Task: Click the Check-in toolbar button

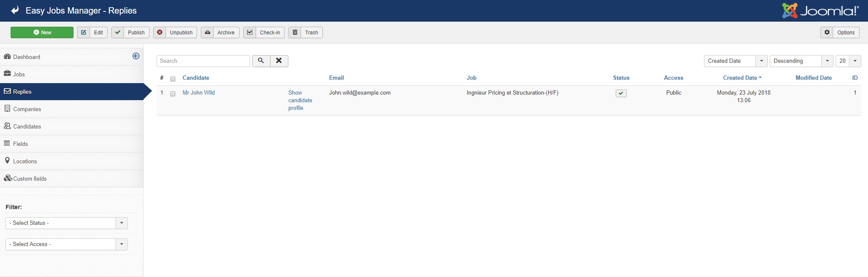Action: [264, 33]
